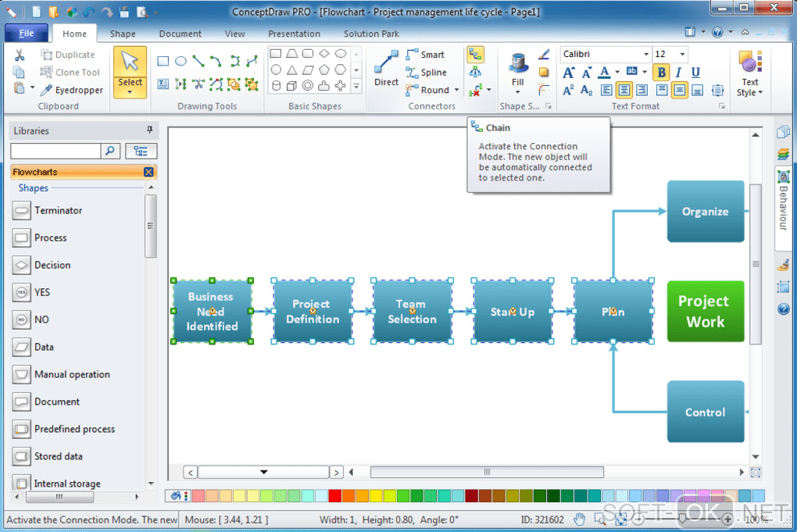Pick the Eyedropper tool
This screenshot has width=797, height=532.
pos(72,90)
